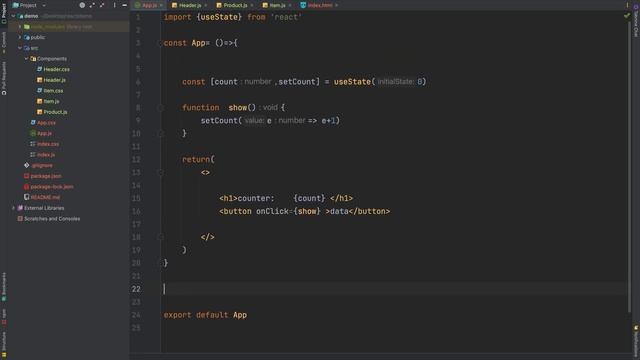Image resolution: width=640 pixels, height=360 pixels.
Task: Close the App.js editor tab
Action: [161, 5]
